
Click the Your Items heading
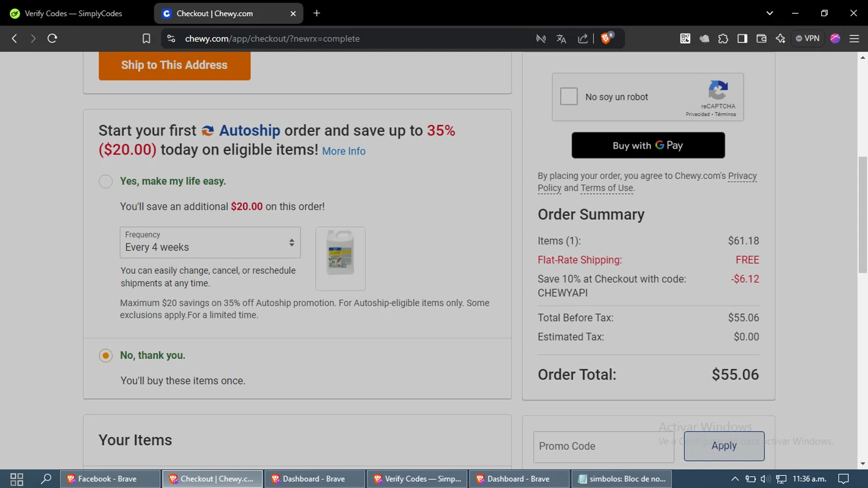[x=135, y=441]
